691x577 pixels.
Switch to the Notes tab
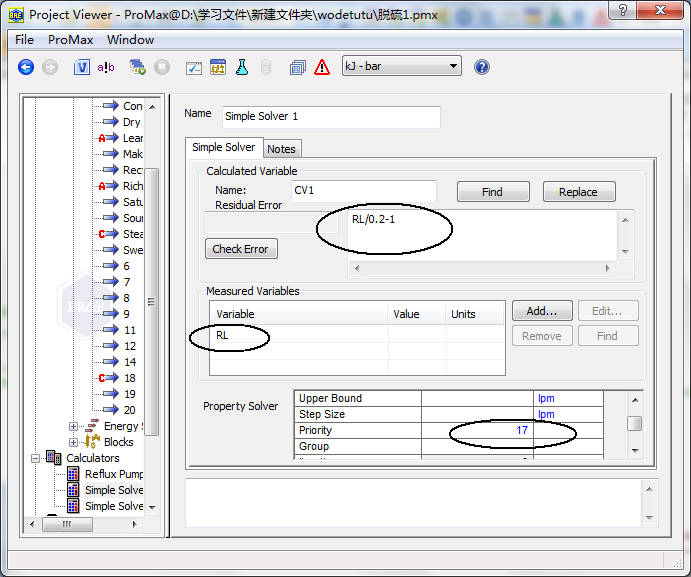[x=281, y=149]
